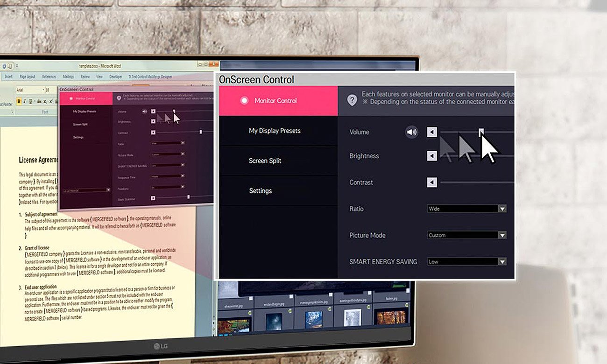This screenshot has height=364, width=607.
Task: Click Contrast slider handle in small OnScreen window
Action: coord(201,132)
